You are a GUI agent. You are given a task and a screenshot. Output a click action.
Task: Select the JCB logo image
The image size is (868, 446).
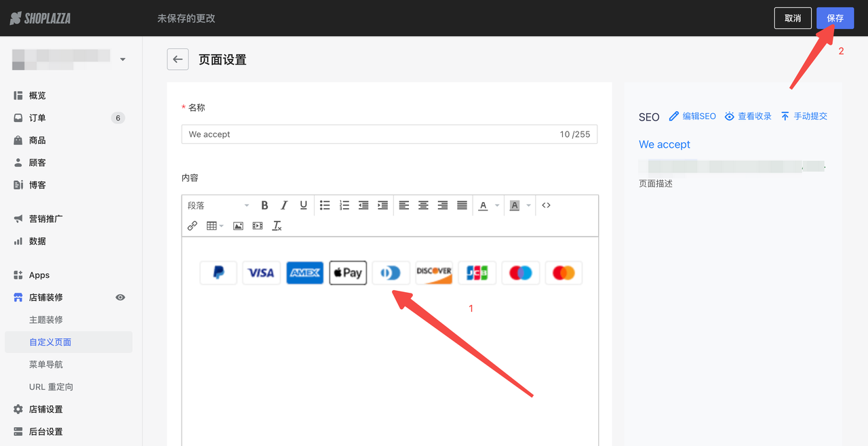477,272
